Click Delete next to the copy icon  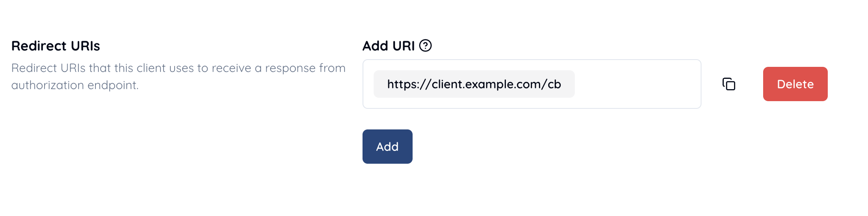point(795,84)
